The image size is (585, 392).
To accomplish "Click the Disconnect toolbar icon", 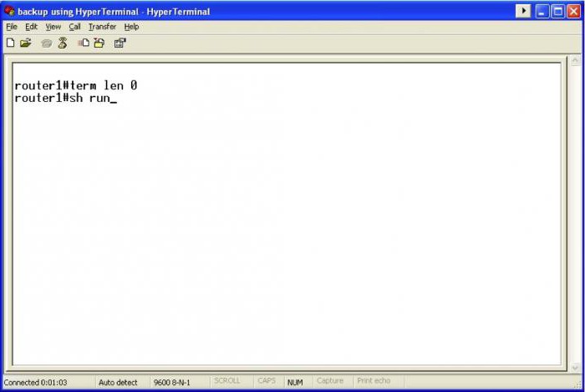I will tap(63, 43).
